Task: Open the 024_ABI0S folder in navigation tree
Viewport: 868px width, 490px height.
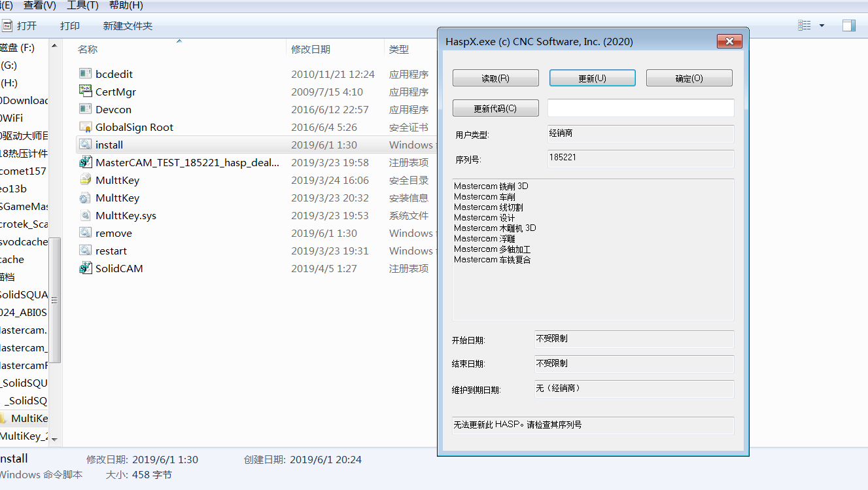Action: point(24,313)
